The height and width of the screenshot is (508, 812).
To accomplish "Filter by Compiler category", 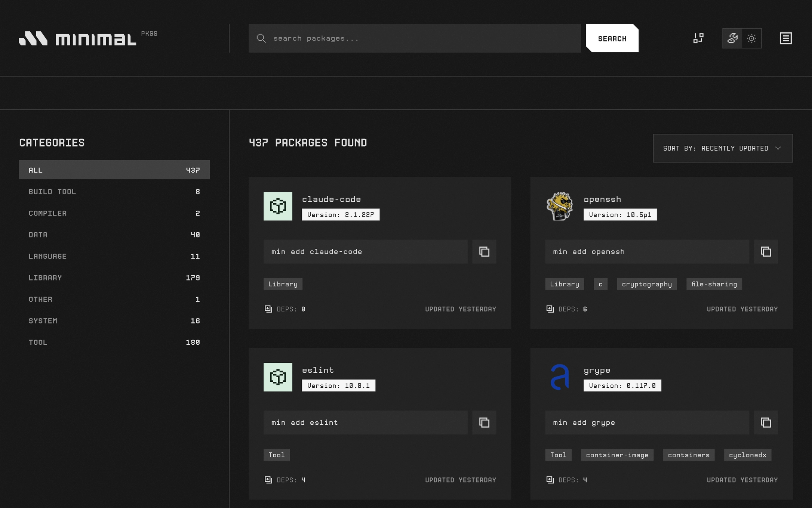I will (114, 213).
